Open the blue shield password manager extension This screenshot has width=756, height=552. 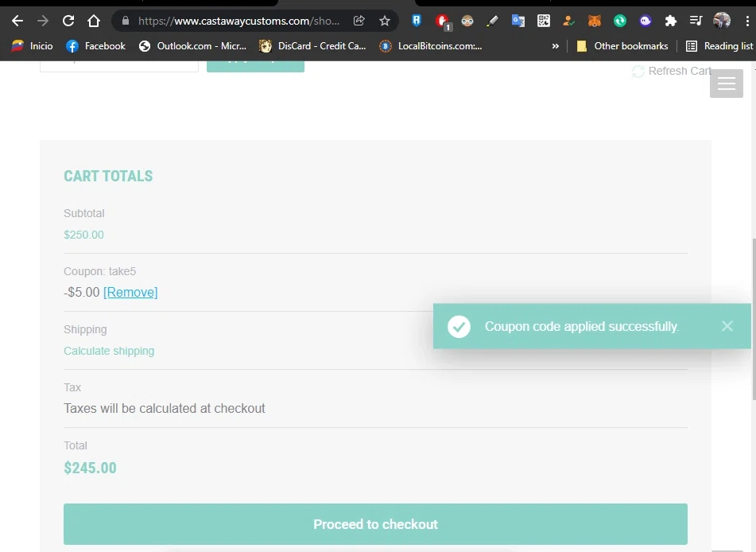click(417, 21)
